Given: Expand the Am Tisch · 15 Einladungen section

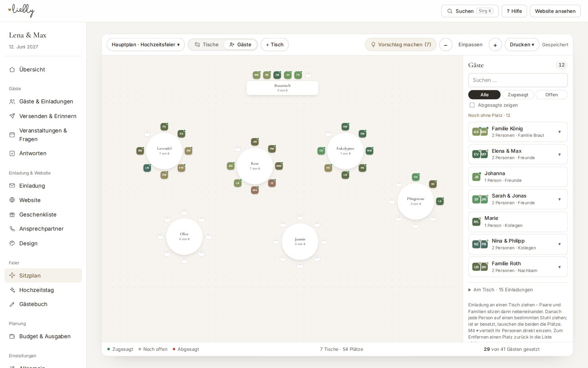Looking at the screenshot, I should pyautogui.click(x=501, y=290).
